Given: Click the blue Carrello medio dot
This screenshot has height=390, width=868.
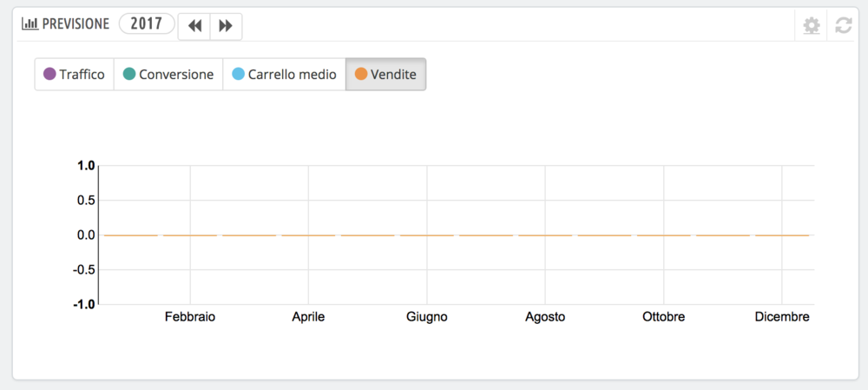Looking at the screenshot, I should [238, 75].
